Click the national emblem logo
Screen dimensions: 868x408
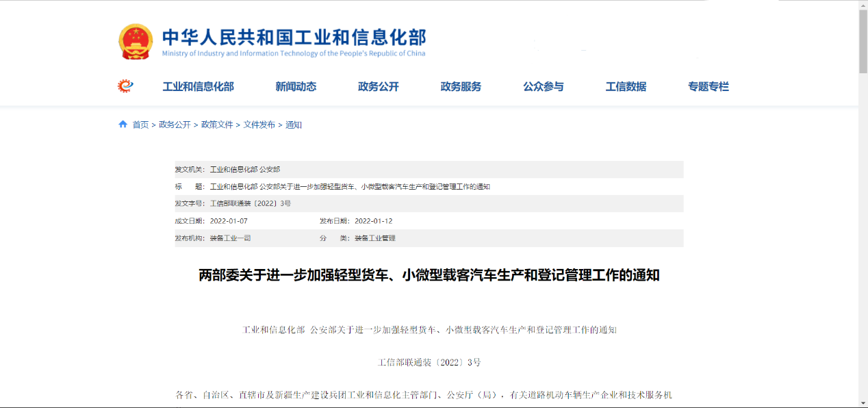coord(136,39)
